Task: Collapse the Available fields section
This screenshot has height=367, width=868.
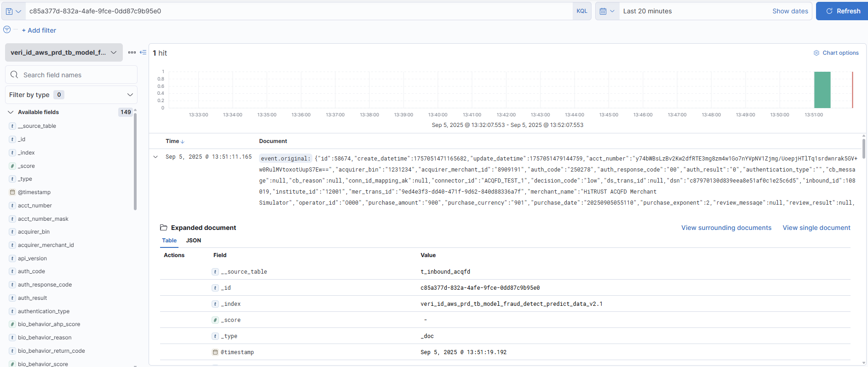Action: (x=11, y=112)
